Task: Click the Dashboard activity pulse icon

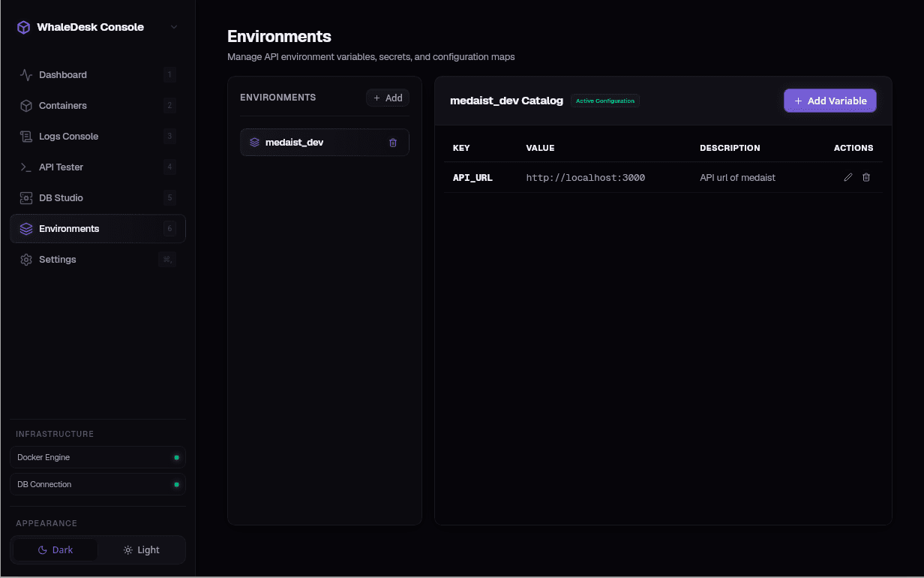Action: click(26, 75)
